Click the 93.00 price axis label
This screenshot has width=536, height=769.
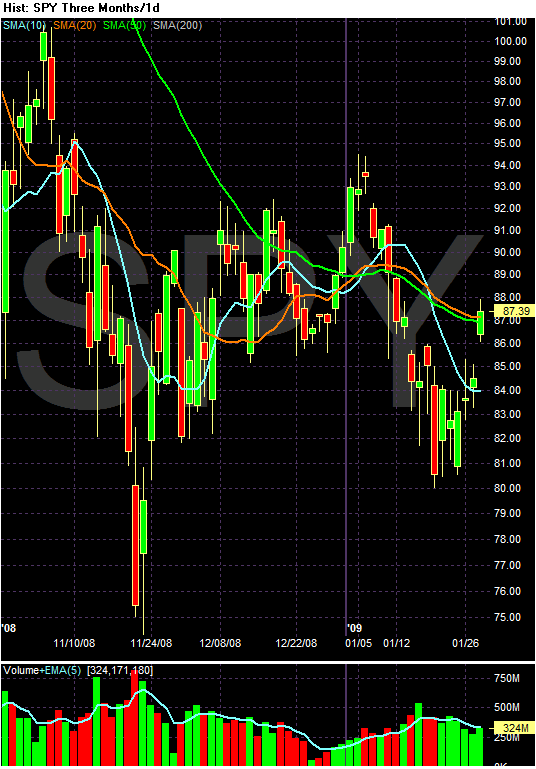click(x=508, y=186)
